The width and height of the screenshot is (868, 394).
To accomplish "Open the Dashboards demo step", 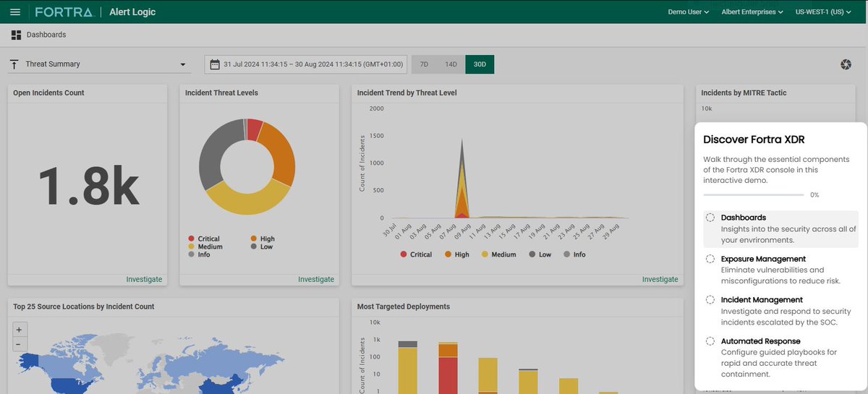I will click(x=780, y=228).
